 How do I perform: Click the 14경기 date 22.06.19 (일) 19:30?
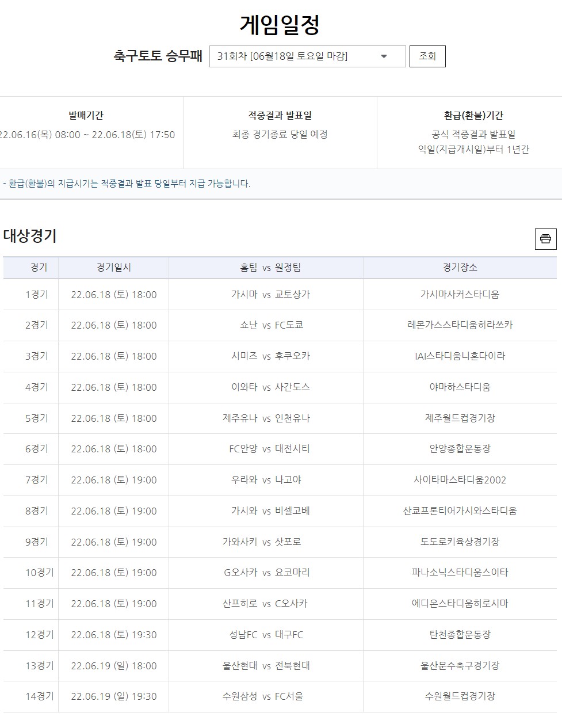pyautogui.click(x=113, y=696)
